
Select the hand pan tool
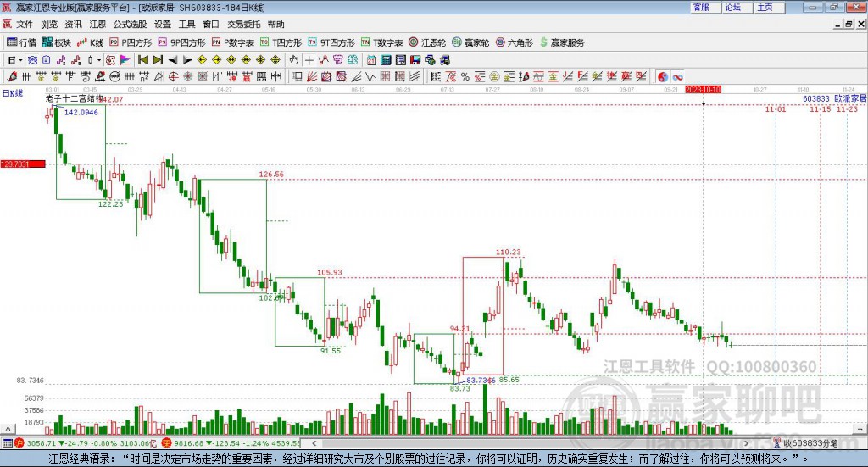[x=294, y=60]
